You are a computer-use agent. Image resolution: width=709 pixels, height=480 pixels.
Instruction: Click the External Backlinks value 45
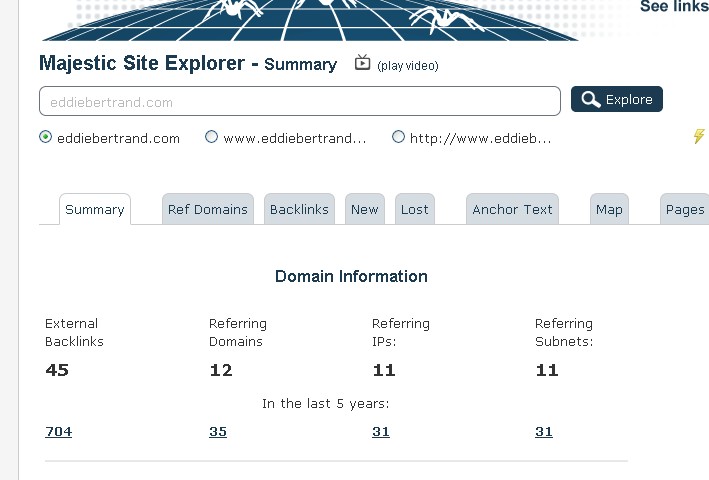[x=57, y=370]
